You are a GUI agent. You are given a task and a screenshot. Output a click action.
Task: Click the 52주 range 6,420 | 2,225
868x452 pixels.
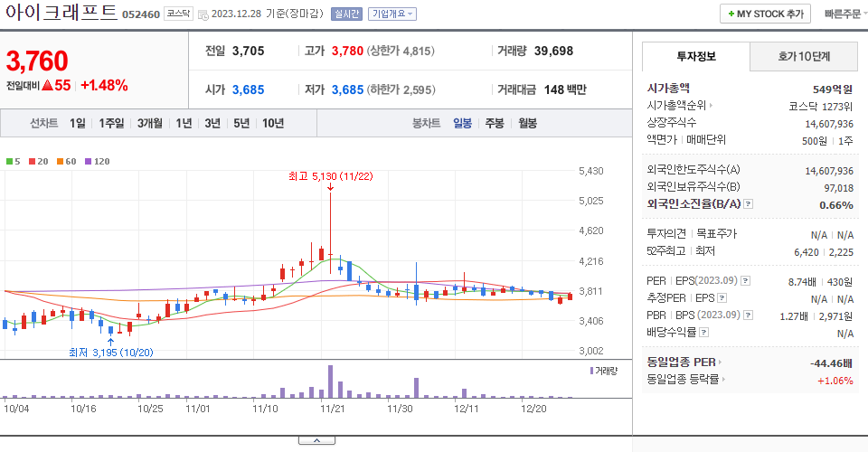pos(824,252)
